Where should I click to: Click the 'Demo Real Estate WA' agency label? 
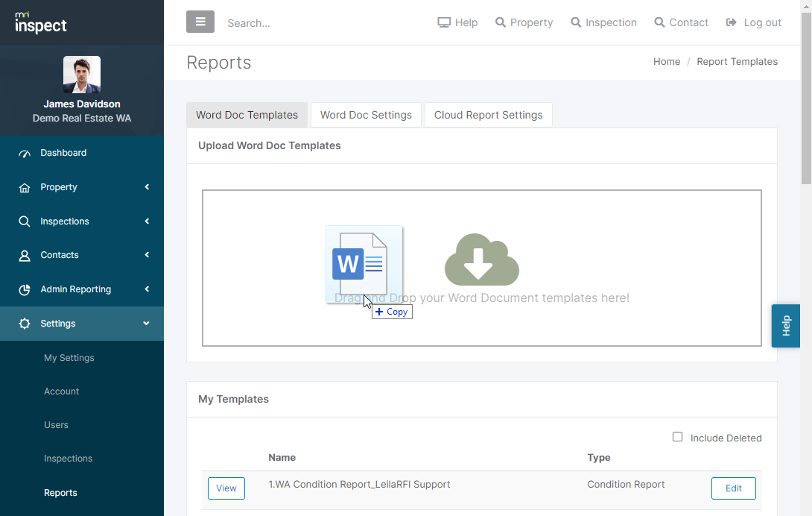tap(82, 119)
